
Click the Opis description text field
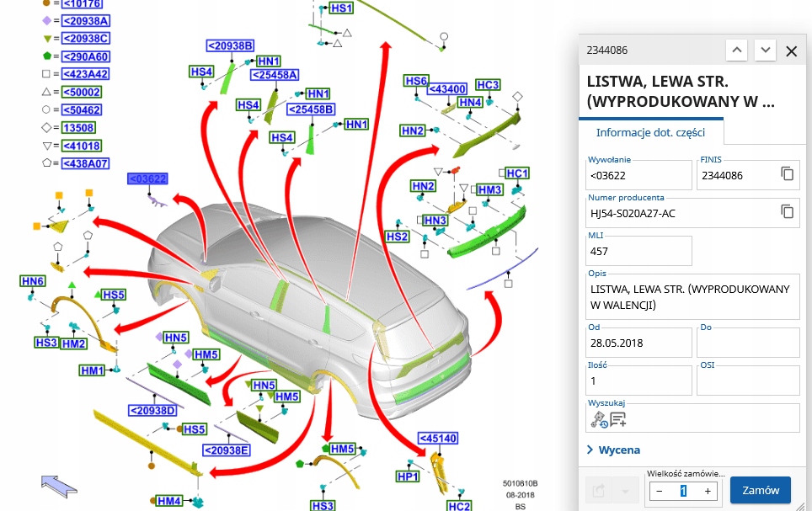pyautogui.click(x=692, y=296)
